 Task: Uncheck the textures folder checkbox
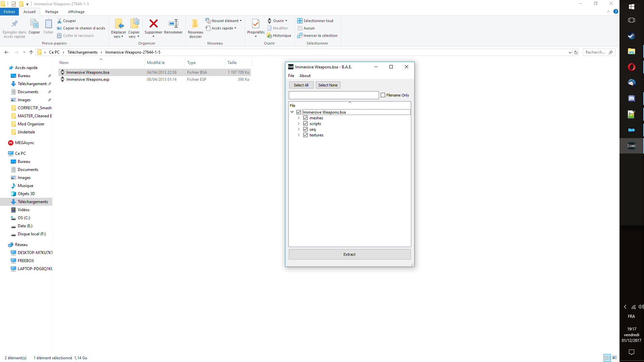[305, 135]
